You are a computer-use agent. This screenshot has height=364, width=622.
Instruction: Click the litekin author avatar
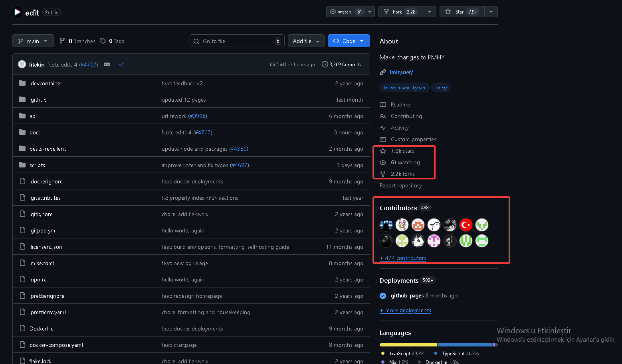(x=22, y=64)
